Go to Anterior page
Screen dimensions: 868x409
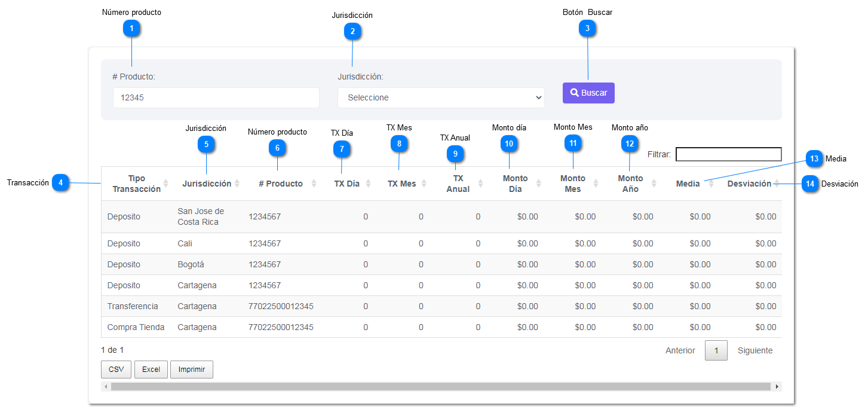point(680,350)
